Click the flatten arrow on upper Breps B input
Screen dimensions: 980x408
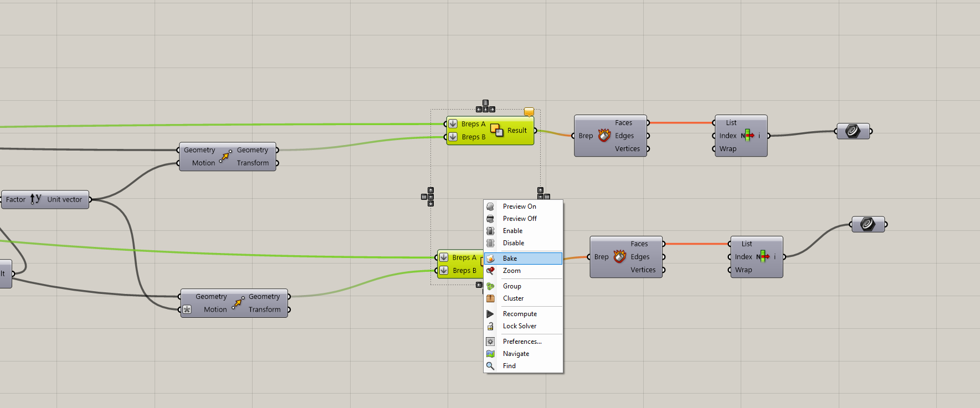point(453,137)
